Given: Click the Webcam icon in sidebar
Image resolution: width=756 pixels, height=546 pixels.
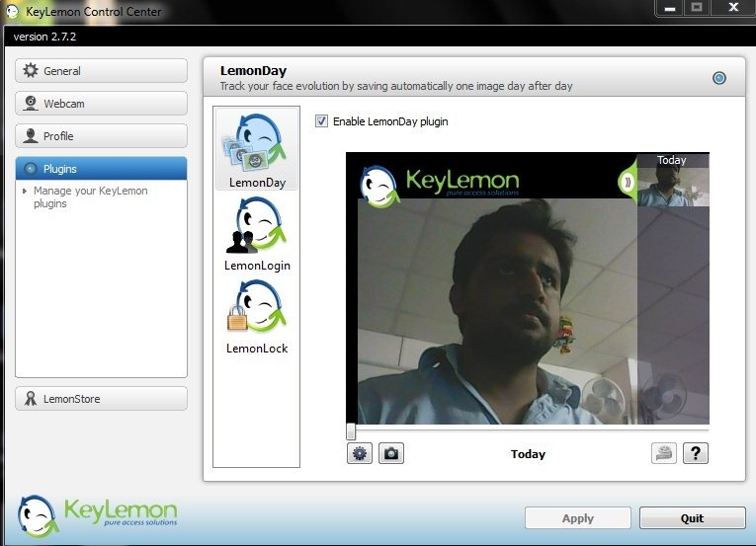Looking at the screenshot, I should (x=31, y=103).
